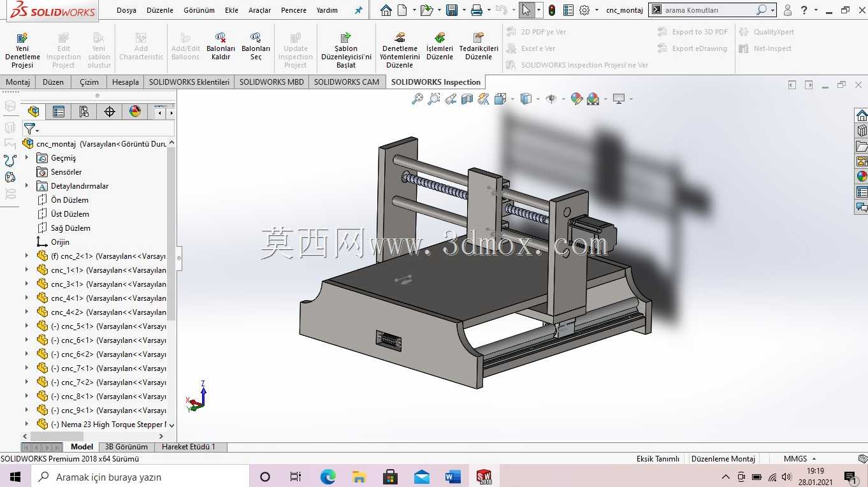
Task: Open File Explorer from taskbar
Action: (359, 476)
